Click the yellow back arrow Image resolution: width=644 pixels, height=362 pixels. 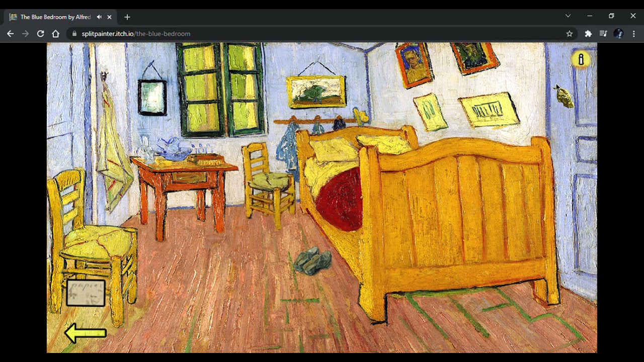[x=86, y=333]
